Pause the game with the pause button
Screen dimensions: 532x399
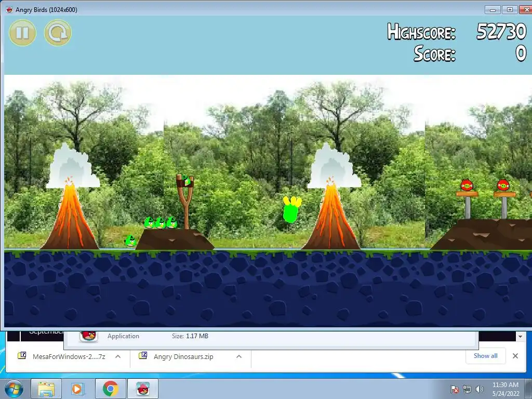tap(22, 33)
